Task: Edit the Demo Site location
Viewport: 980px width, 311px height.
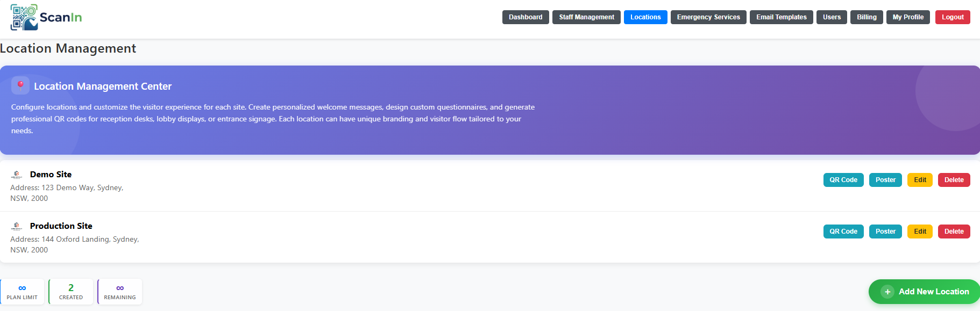Action: coord(920,180)
